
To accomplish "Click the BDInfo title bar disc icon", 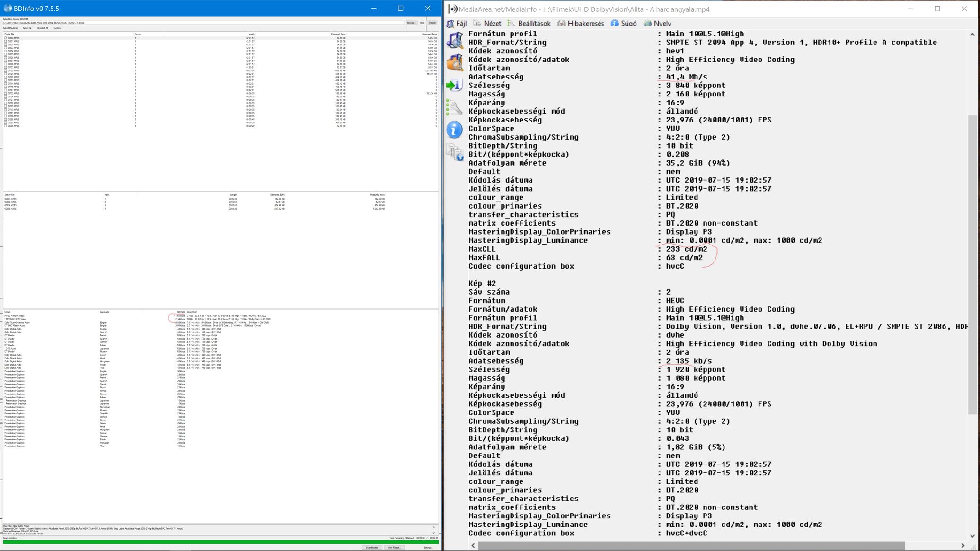I will click(8, 8).
